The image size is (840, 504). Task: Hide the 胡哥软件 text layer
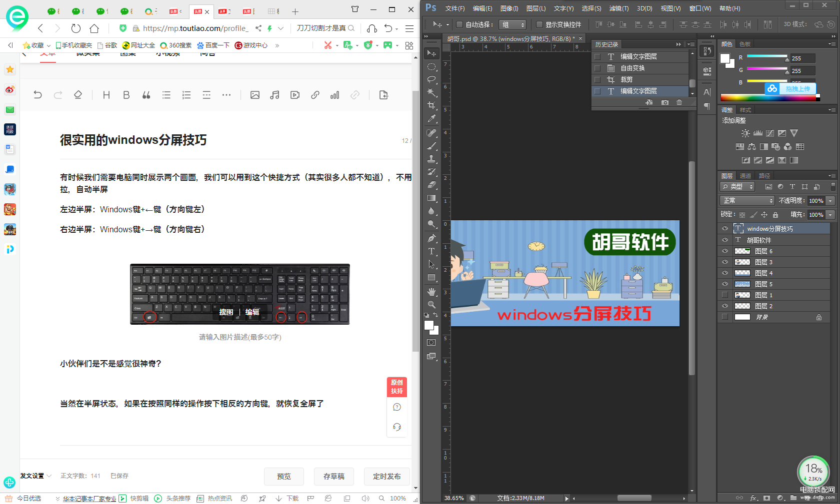[x=725, y=240]
